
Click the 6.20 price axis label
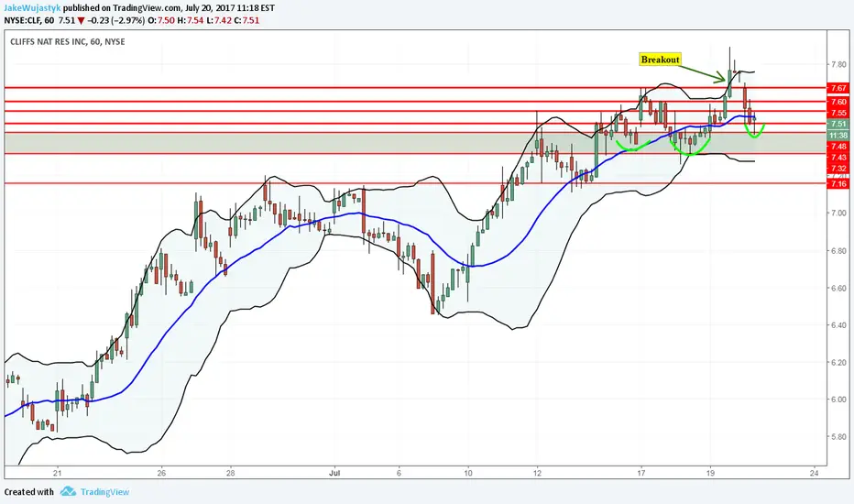(x=838, y=362)
